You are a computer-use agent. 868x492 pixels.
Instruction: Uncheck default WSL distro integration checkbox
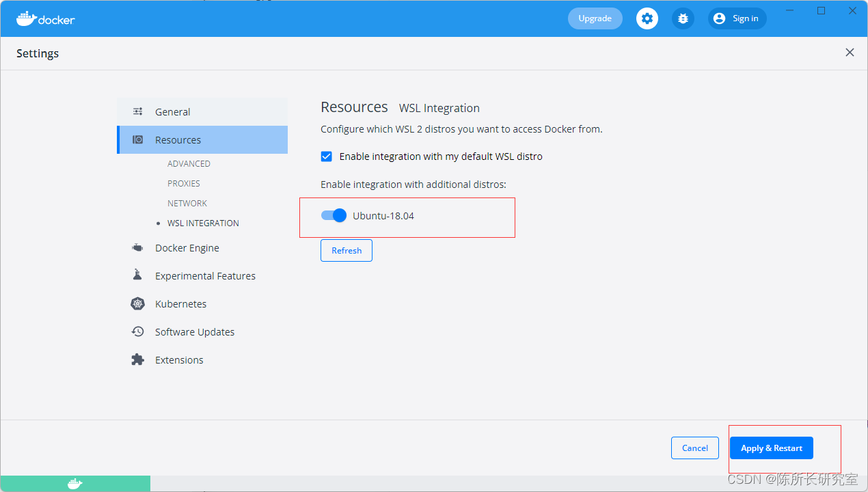pyautogui.click(x=327, y=156)
